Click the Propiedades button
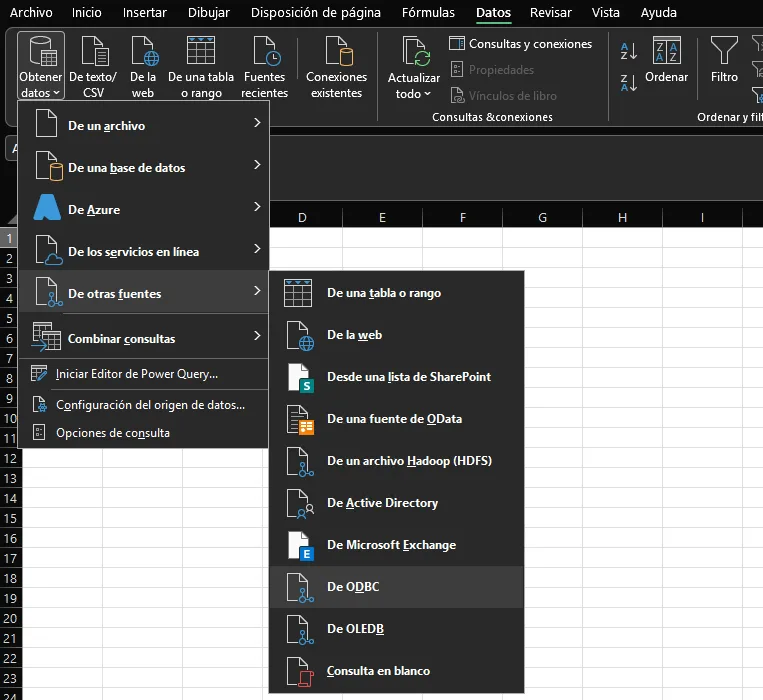763x700 pixels. pos(492,70)
